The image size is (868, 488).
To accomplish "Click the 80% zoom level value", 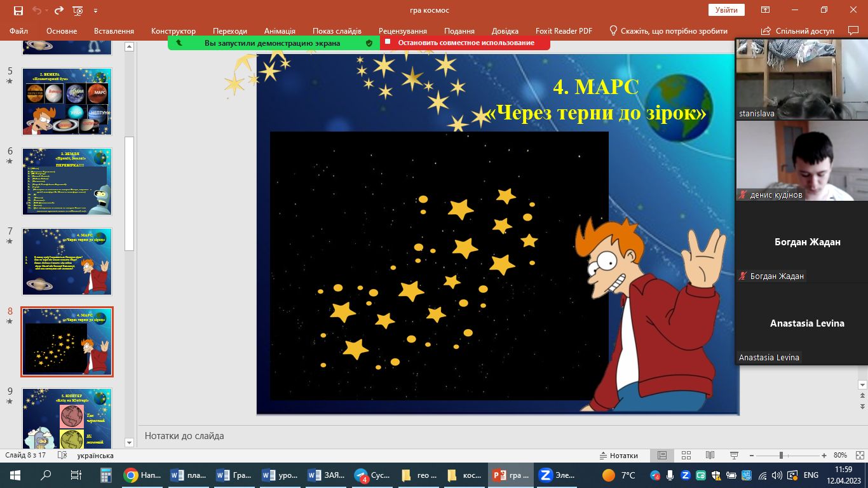I will 840,456.
